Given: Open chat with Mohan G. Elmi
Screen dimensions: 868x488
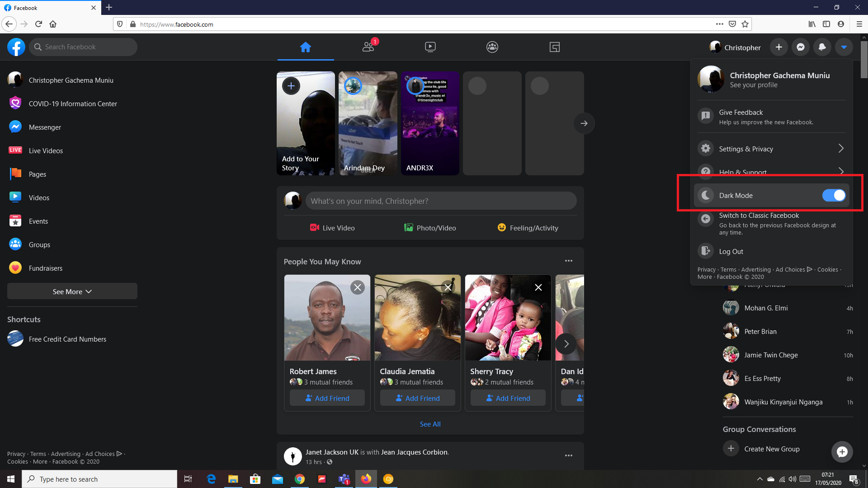Looking at the screenshot, I should coord(788,308).
